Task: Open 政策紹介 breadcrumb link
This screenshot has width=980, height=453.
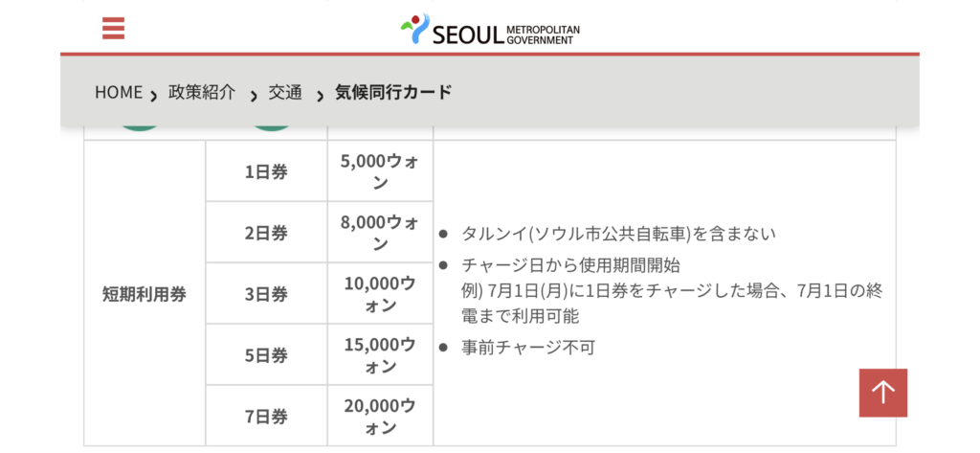Action: click(202, 93)
